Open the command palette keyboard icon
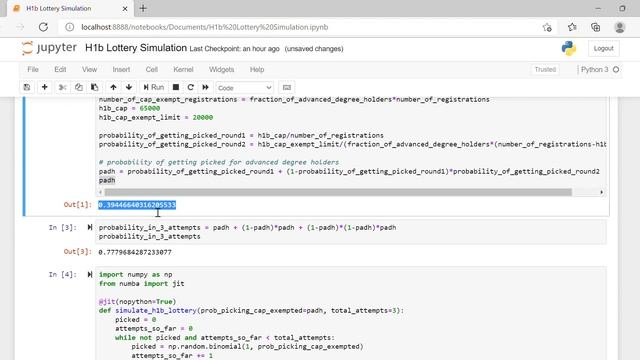The height and width of the screenshot is (360, 640). 287,87
